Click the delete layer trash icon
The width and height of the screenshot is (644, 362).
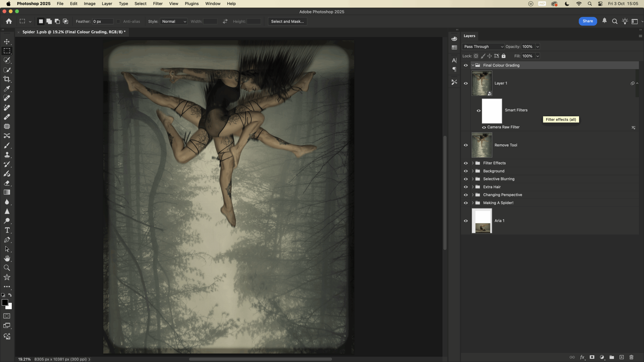click(x=631, y=357)
